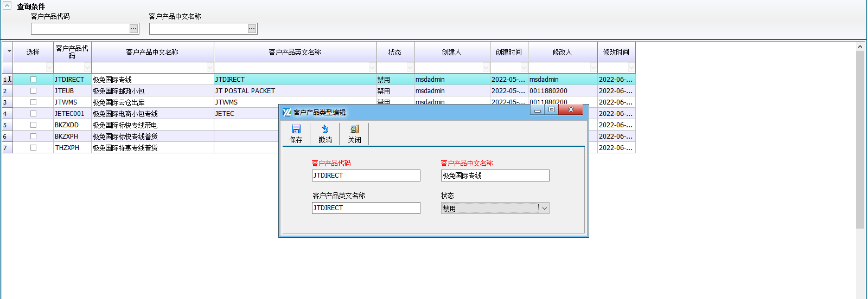Open filter dropdown under 修改人 column

point(593,68)
